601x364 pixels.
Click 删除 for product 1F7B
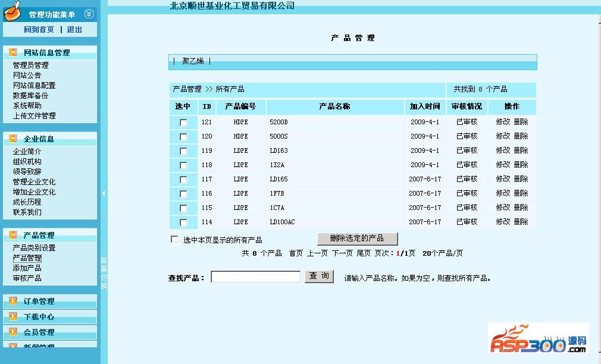click(521, 193)
